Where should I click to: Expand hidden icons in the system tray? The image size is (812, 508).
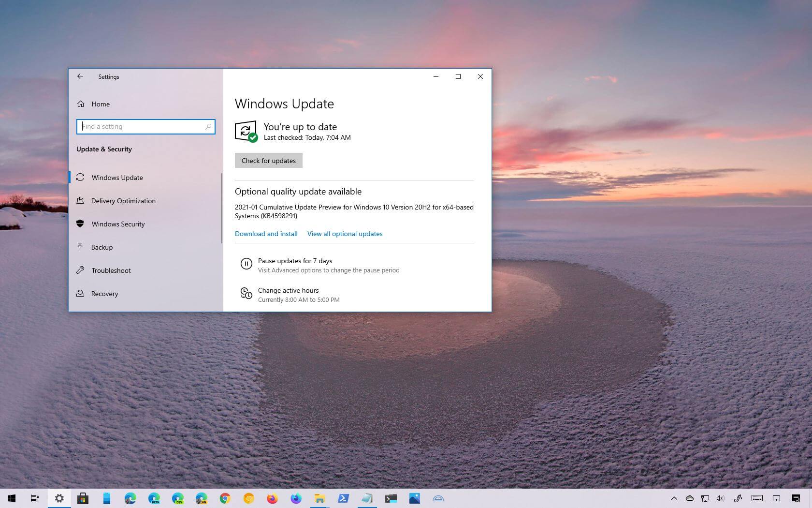(x=675, y=498)
